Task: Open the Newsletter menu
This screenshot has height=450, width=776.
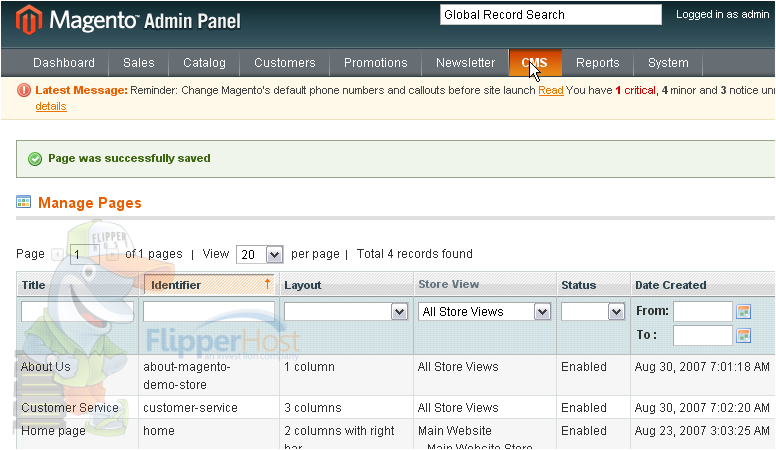Action: click(465, 63)
